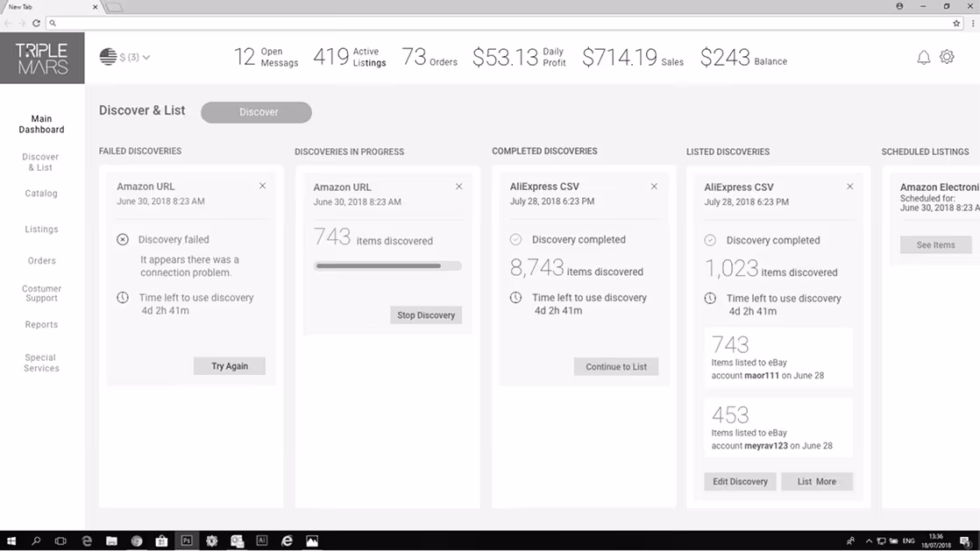Viewport: 980px width, 551px height.
Task: Close the in-progress Amazon URL card
Action: tap(458, 187)
